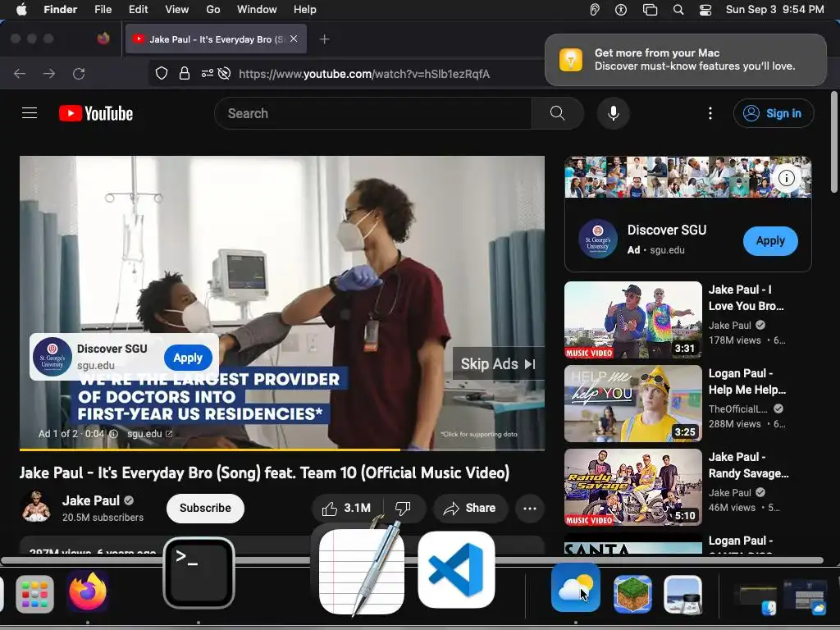Open the Go menu

[213, 10]
